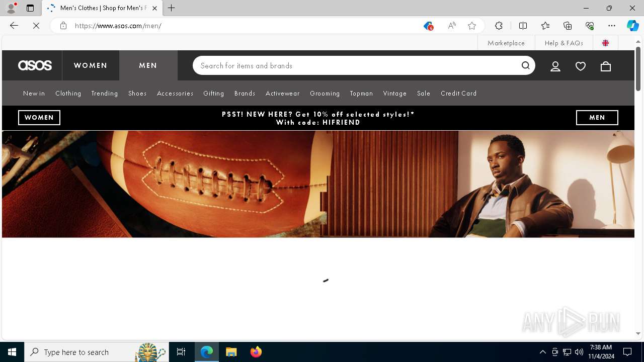Click the WOMEN button in promo banner
The height and width of the screenshot is (362, 644).
click(39, 118)
